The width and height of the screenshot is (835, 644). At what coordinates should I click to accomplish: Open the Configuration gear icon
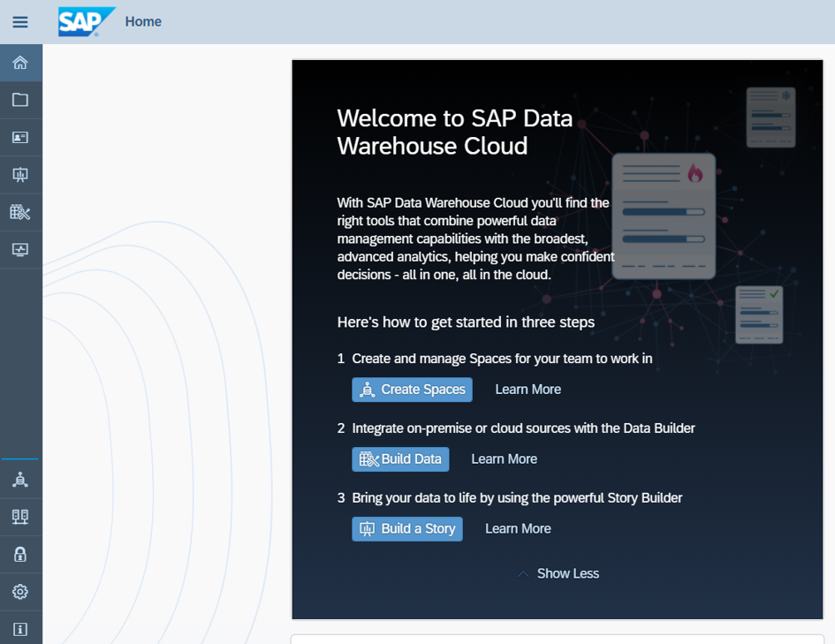point(21,592)
